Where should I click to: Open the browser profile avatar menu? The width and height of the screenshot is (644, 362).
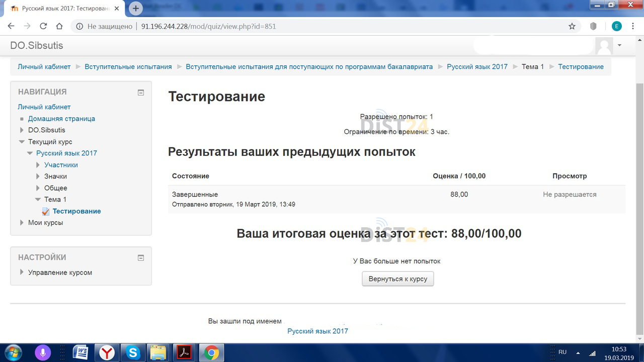[617, 26]
